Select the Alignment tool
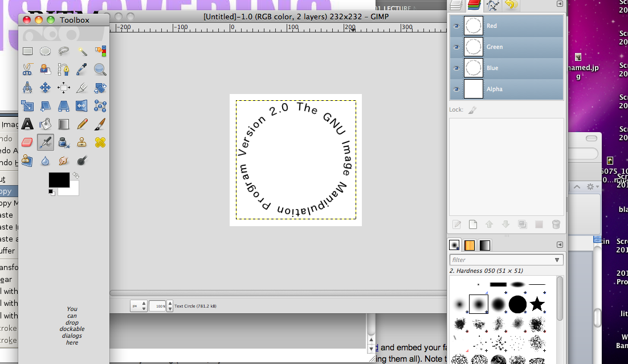The image size is (628, 364). pyautogui.click(x=63, y=87)
